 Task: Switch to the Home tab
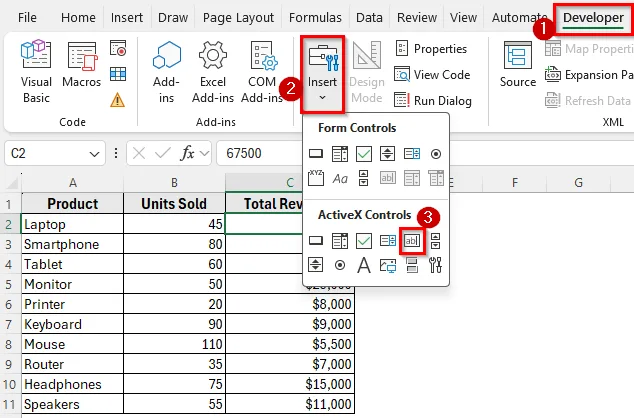click(78, 17)
